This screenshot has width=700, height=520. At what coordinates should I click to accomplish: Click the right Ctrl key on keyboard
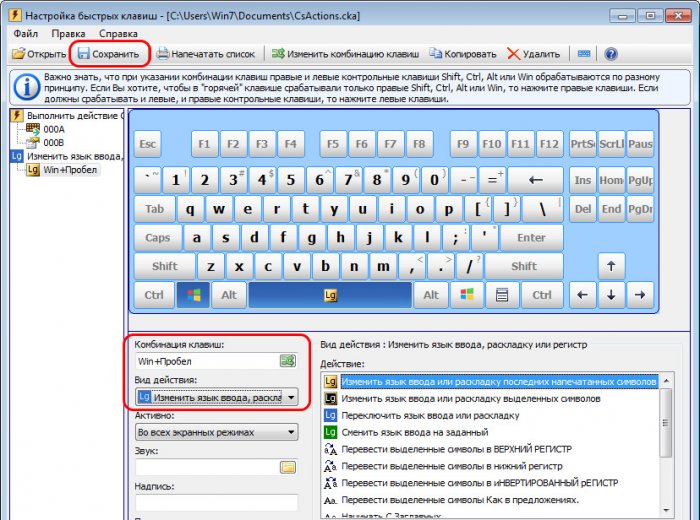point(542,295)
